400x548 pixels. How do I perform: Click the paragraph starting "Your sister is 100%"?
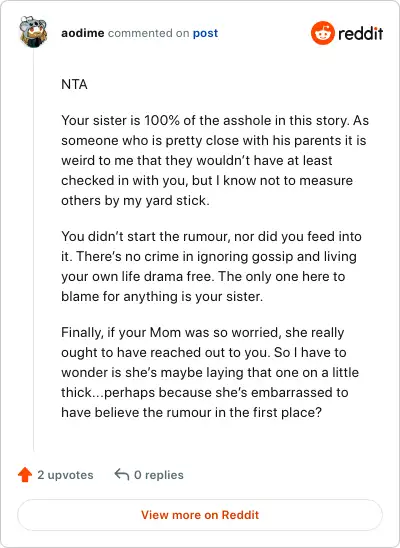coord(215,160)
